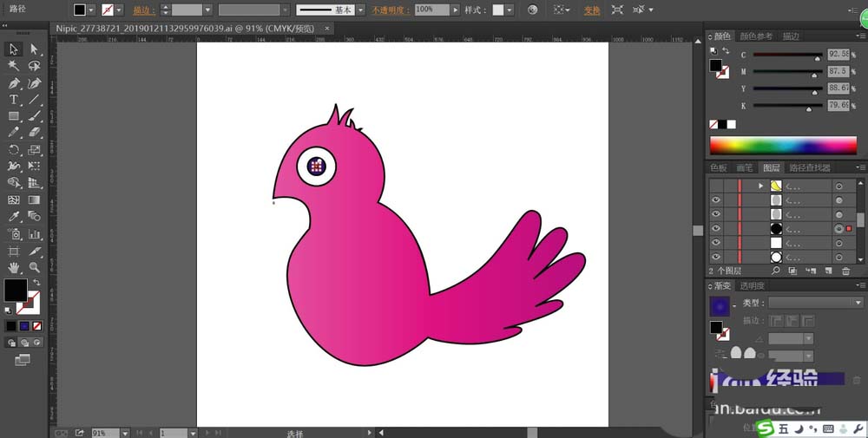Click the 不透明度 link

click(391, 10)
